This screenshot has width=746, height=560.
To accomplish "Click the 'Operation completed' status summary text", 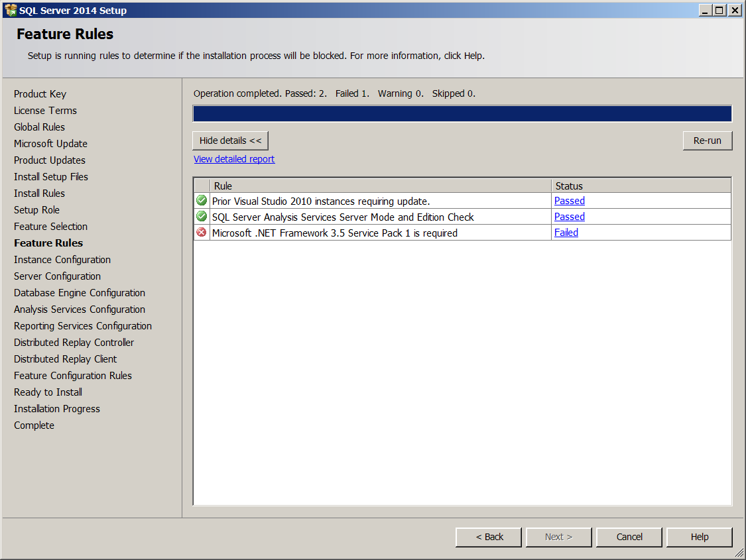I will pyautogui.click(x=334, y=93).
